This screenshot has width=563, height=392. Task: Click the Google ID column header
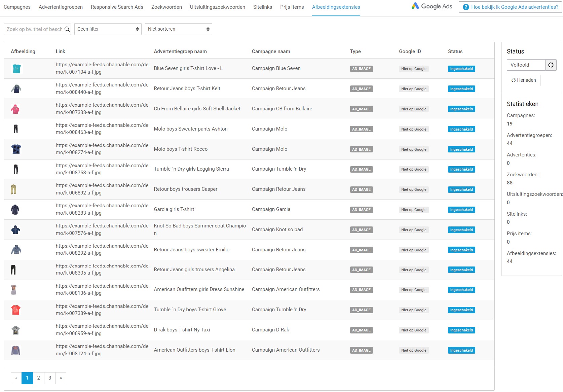click(x=410, y=51)
